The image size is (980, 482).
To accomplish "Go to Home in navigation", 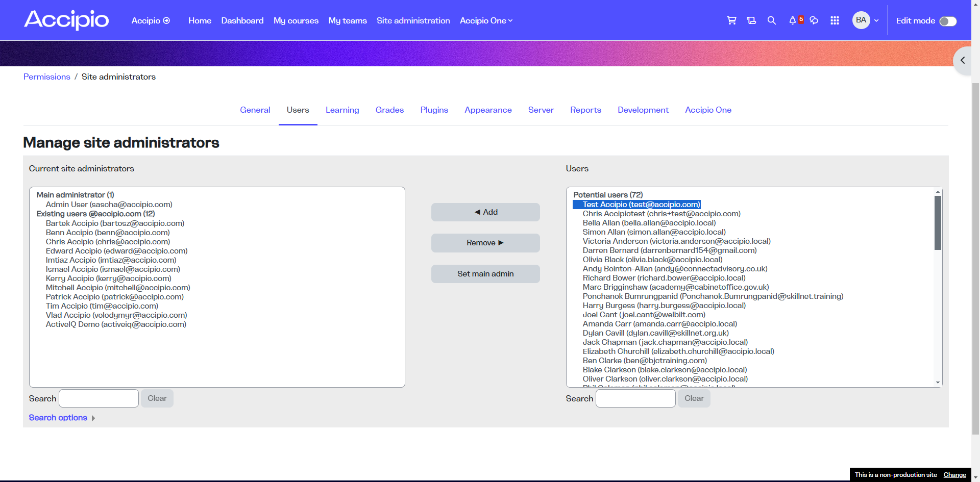I will click(200, 20).
